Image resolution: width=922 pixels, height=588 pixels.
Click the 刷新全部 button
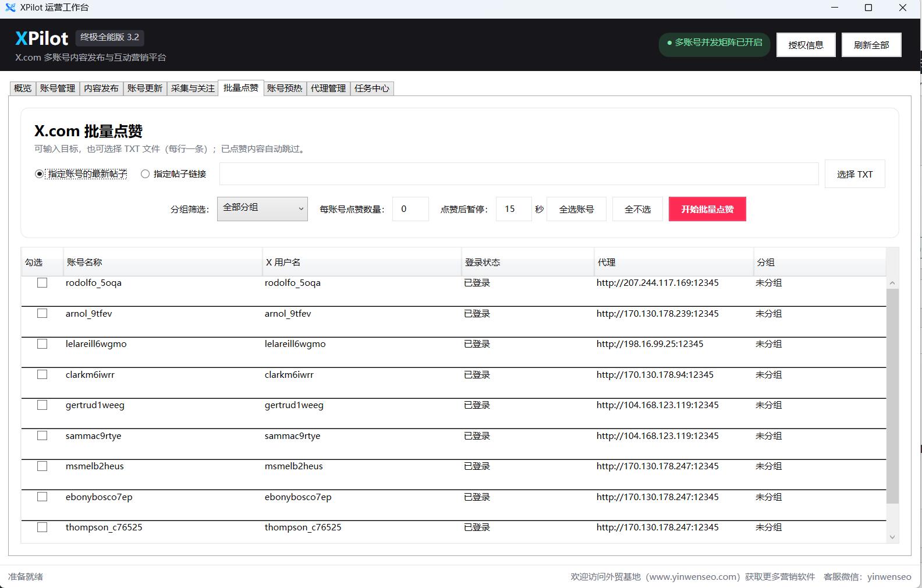coord(871,45)
